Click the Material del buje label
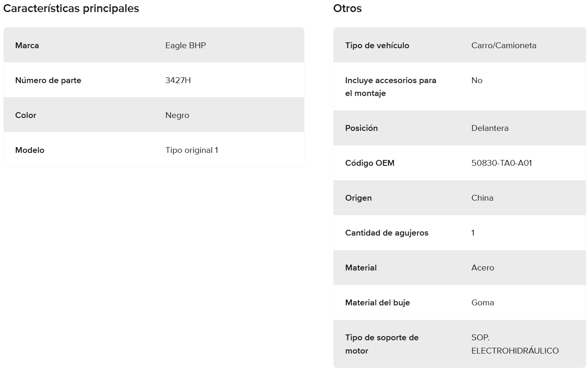The height and width of the screenshot is (371, 588). pyautogui.click(x=378, y=302)
